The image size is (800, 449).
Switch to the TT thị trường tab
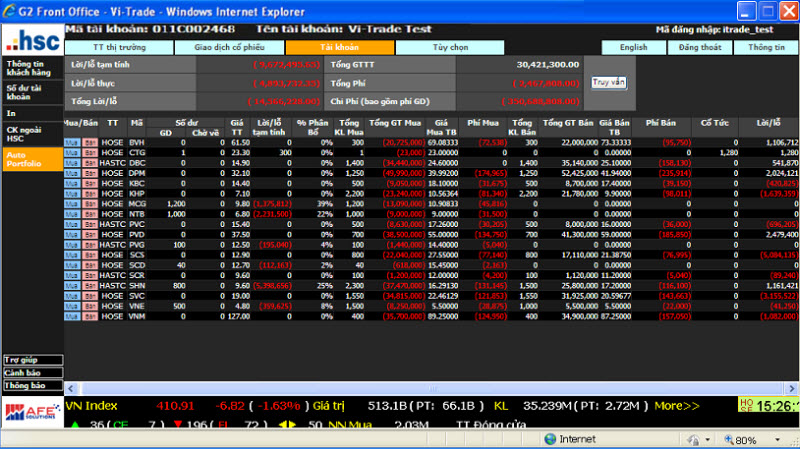[119, 47]
